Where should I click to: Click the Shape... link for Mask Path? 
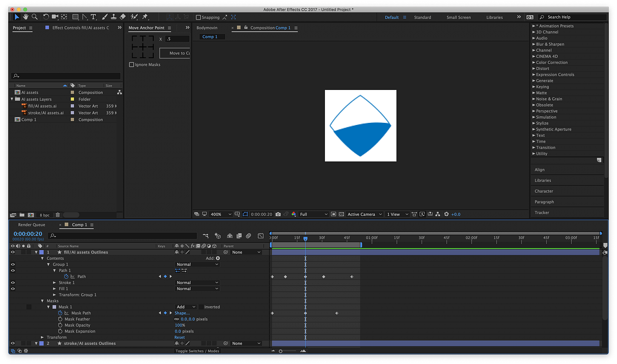[182, 313]
